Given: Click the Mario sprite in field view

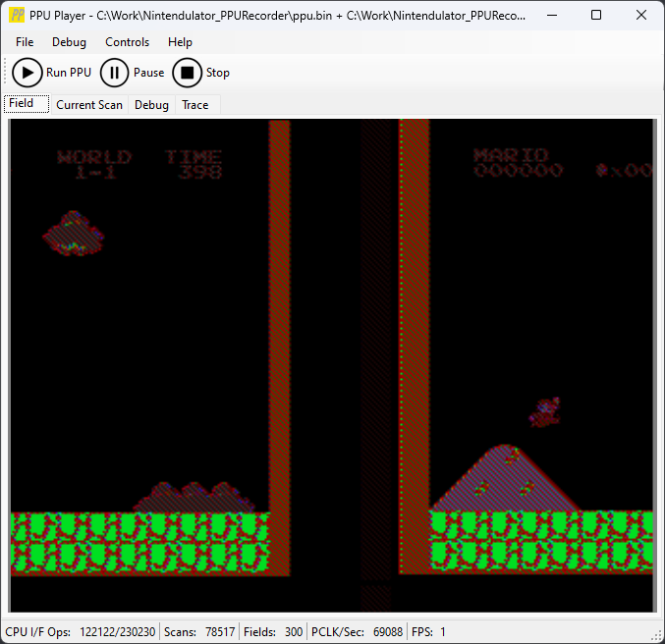Looking at the screenshot, I should point(543,412).
